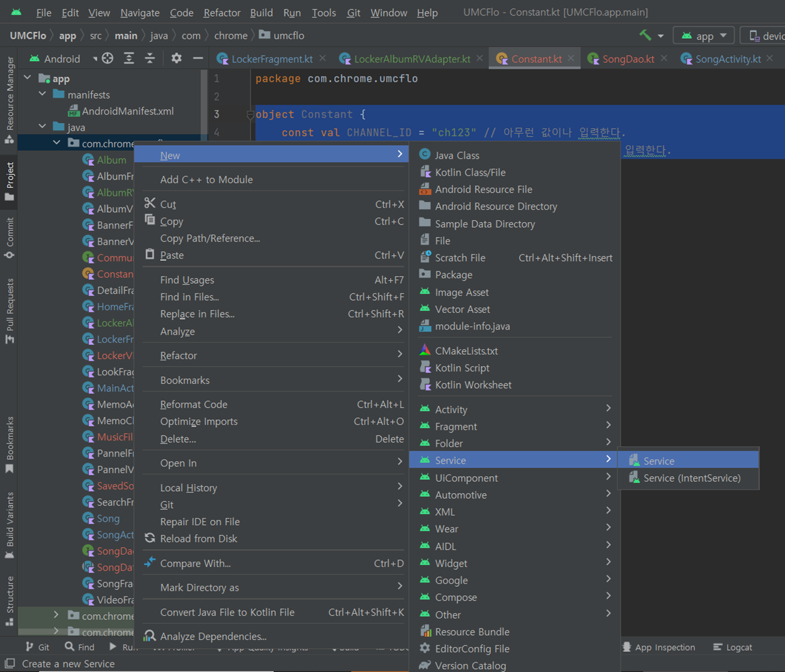Close the SongDao.kt tab
Image resolution: width=785 pixels, height=672 pixels.
click(x=664, y=58)
